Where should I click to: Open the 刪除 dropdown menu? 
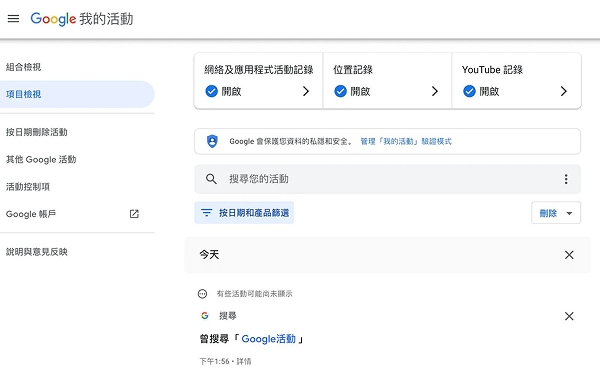(556, 213)
